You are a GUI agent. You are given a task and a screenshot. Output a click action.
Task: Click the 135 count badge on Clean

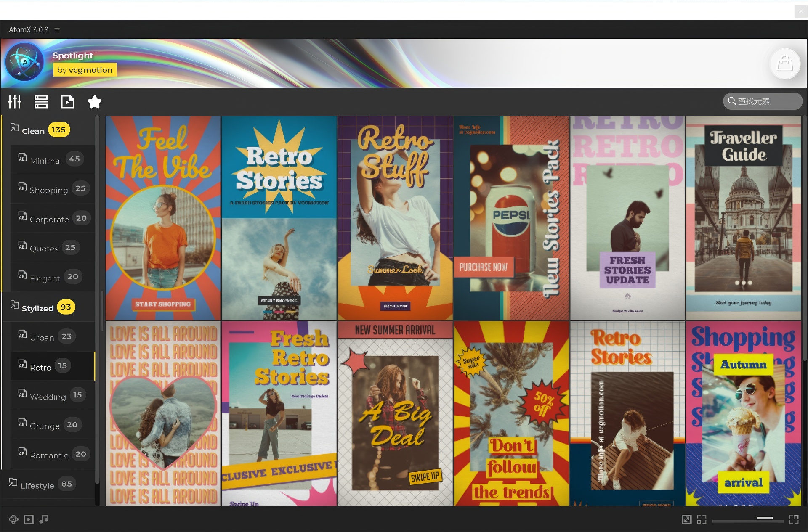click(58, 130)
